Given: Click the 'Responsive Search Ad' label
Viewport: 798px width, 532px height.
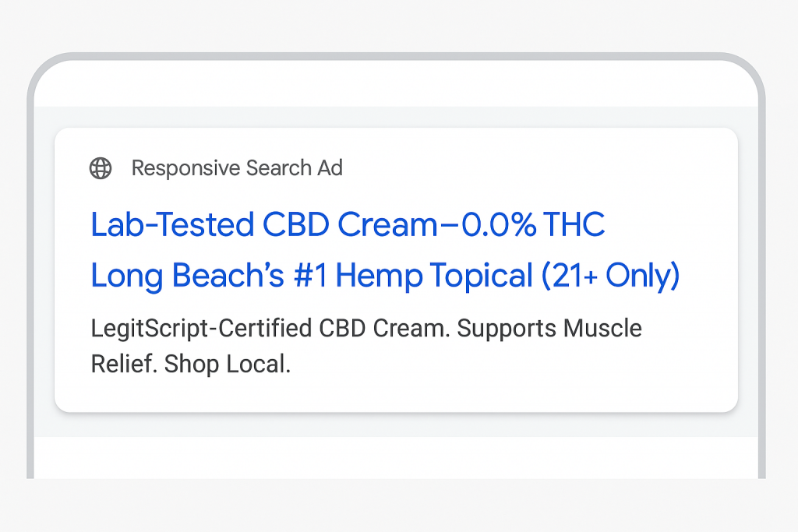Looking at the screenshot, I should coord(237,168).
